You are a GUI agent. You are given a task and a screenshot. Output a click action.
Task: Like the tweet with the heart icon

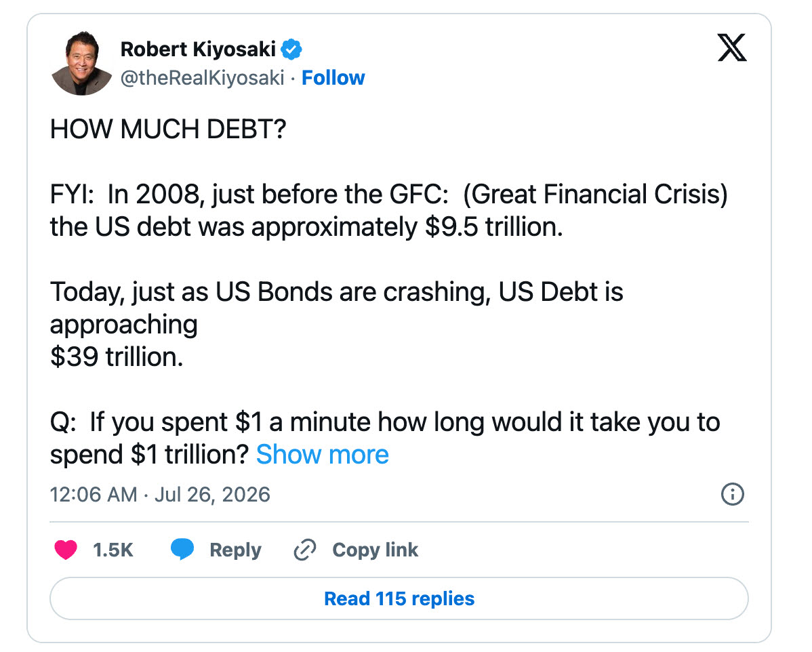66,550
